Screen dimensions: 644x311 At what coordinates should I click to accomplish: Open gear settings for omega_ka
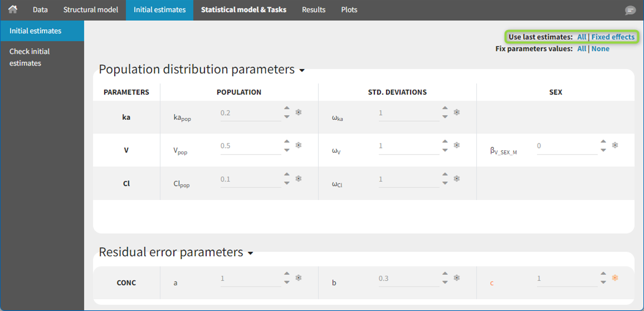pos(457,113)
